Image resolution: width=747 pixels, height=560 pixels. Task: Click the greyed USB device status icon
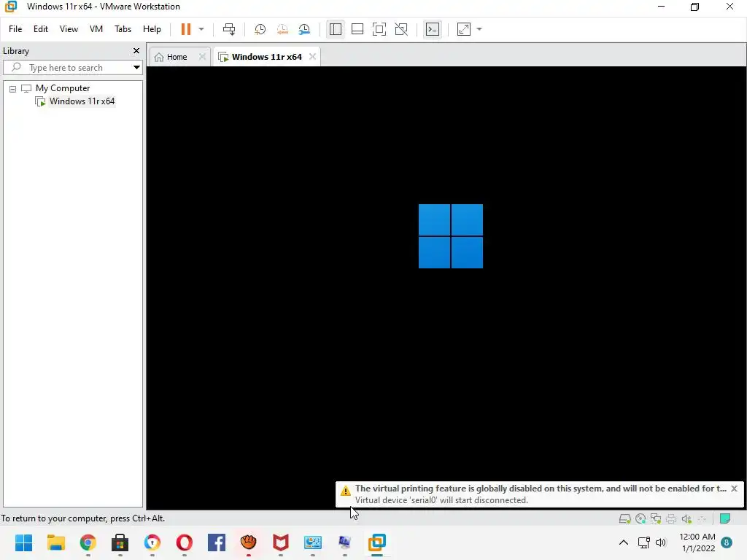point(702,518)
